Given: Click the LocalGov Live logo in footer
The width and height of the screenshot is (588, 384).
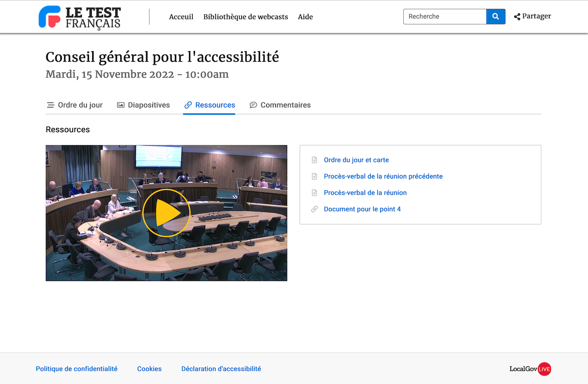Looking at the screenshot, I should coord(530,369).
